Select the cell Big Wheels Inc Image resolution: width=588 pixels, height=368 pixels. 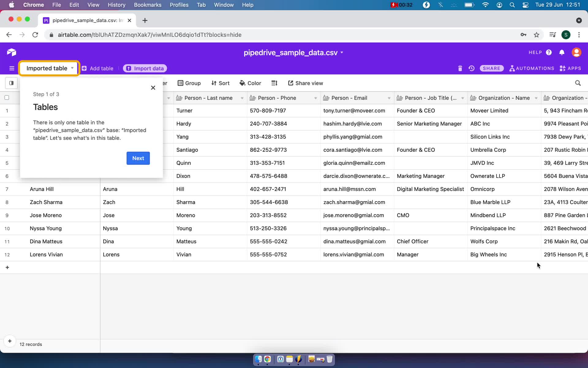click(504, 255)
